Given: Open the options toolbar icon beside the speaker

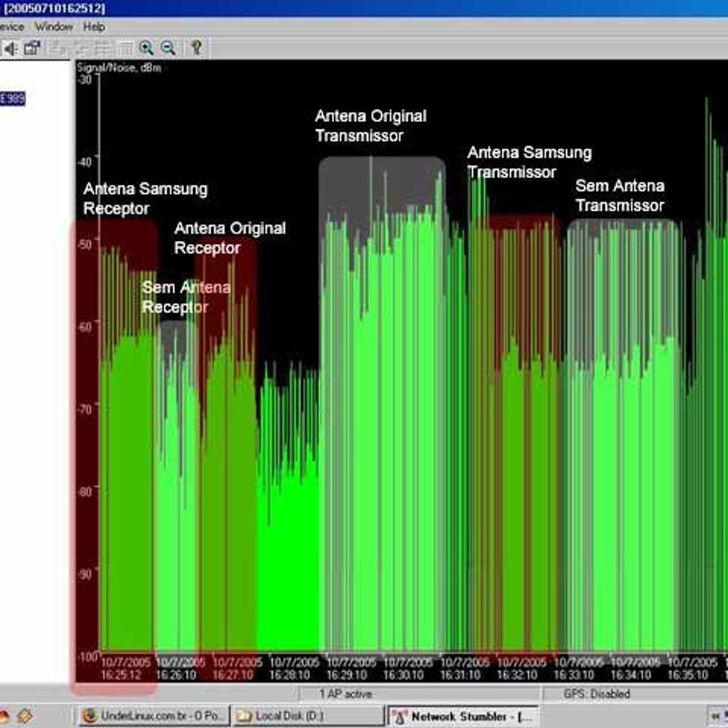Looking at the screenshot, I should click(32, 48).
